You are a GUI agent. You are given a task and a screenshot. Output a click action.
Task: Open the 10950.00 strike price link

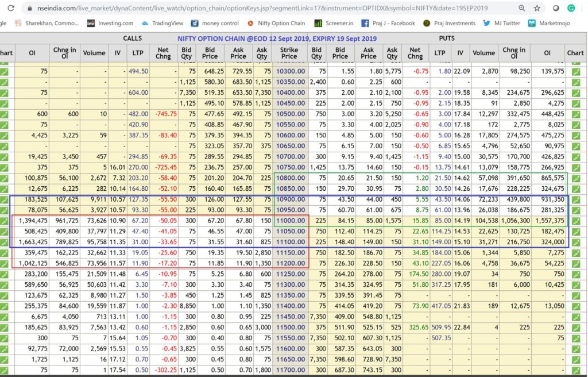291,210
